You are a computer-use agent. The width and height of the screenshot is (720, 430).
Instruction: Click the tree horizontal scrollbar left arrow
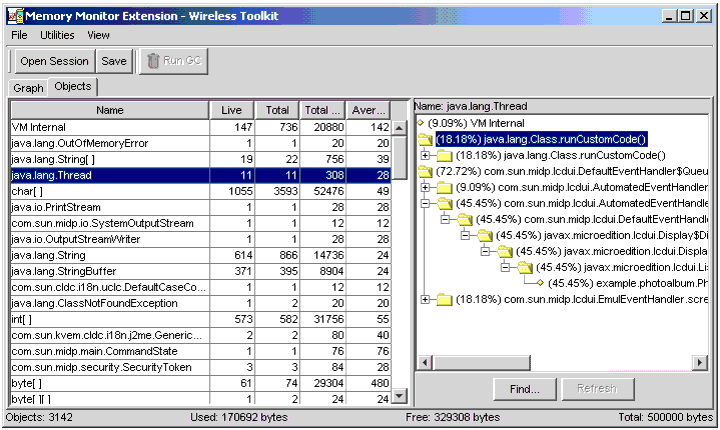point(425,362)
